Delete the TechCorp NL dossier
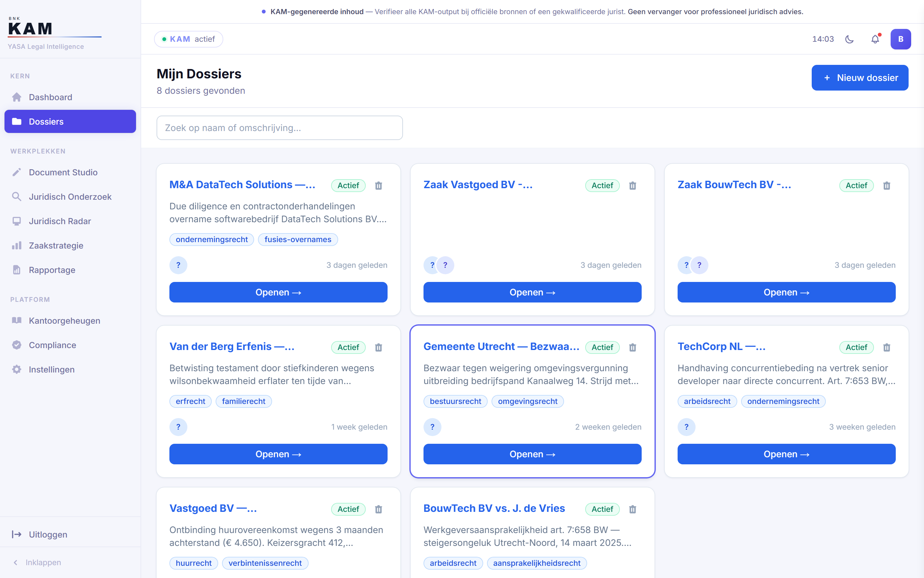The height and width of the screenshot is (578, 924). point(886,347)
